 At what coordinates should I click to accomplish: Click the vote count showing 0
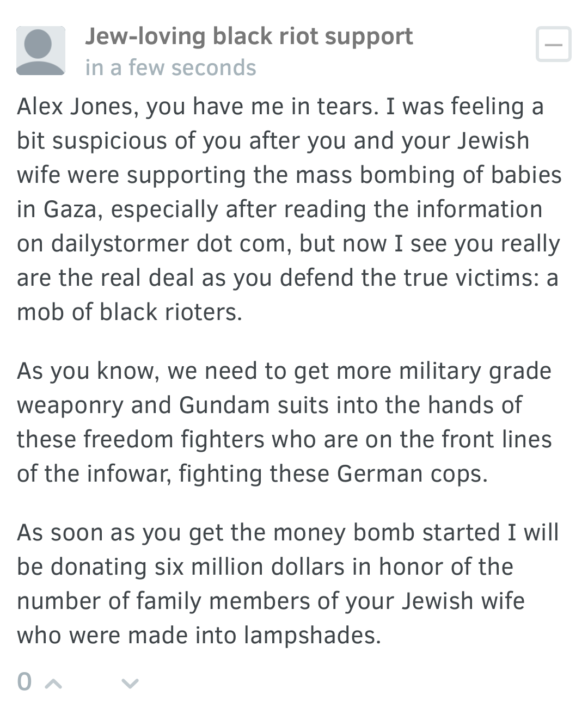point(24,681)
